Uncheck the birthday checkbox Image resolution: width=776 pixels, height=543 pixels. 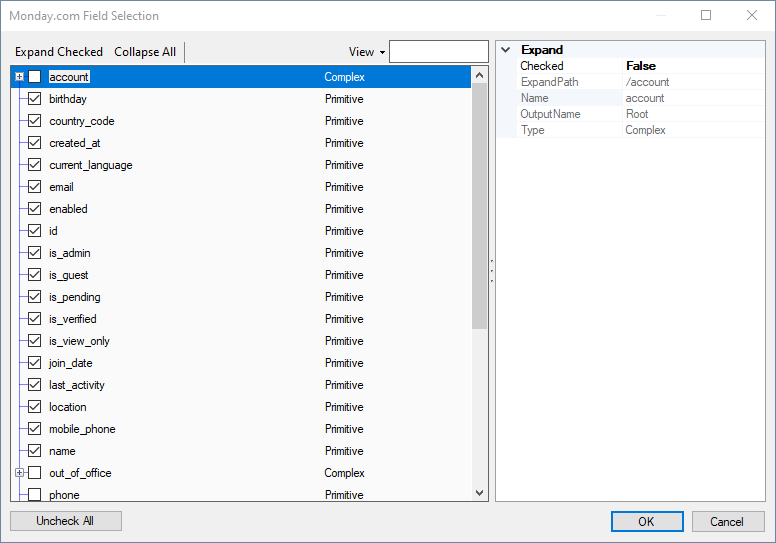(35, 99)
